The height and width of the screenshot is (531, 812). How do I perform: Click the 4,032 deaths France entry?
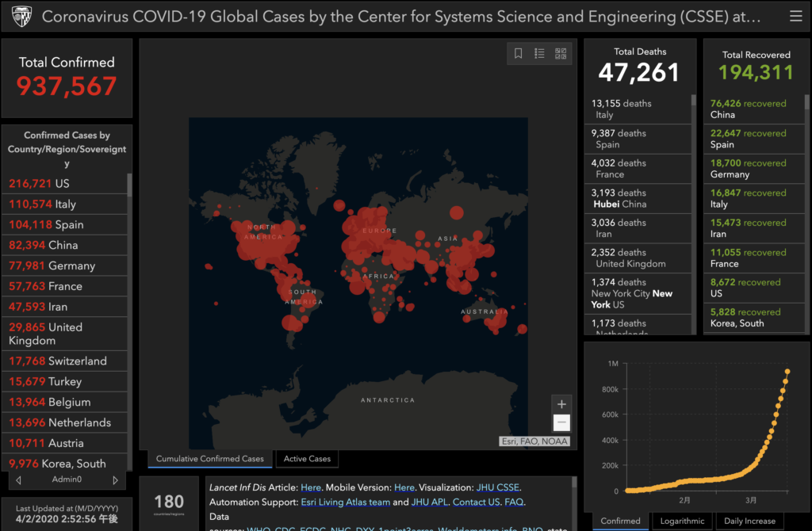point(638,169)
